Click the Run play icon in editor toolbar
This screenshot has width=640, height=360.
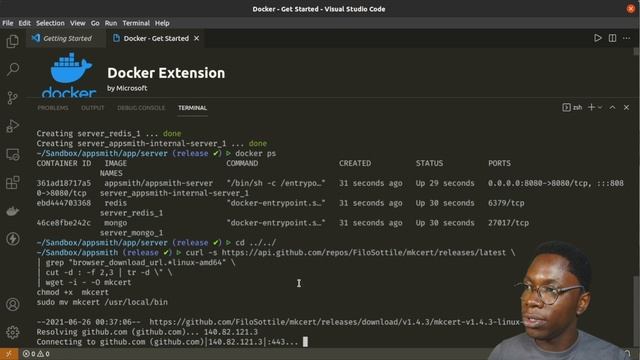pyautogui.click(x=598, y=38)
